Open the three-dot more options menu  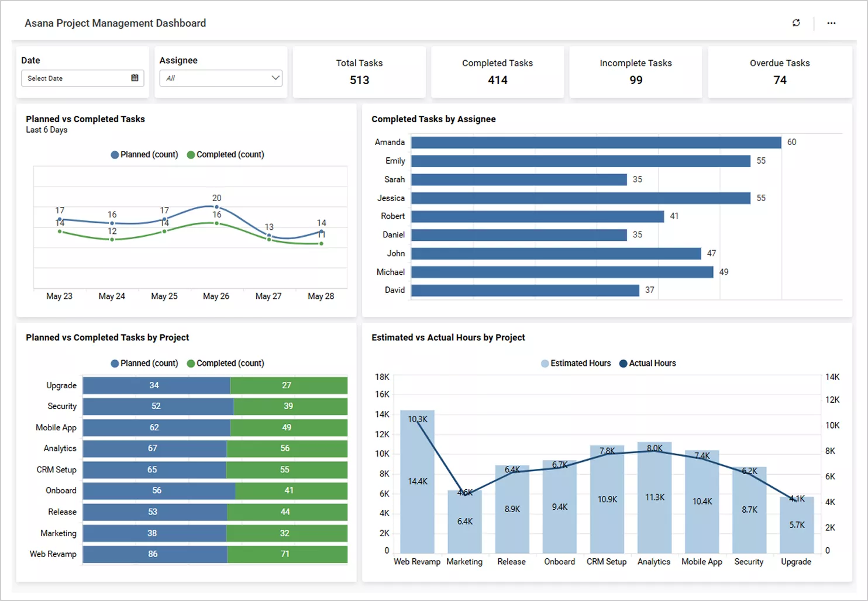[x=831, y=23]
